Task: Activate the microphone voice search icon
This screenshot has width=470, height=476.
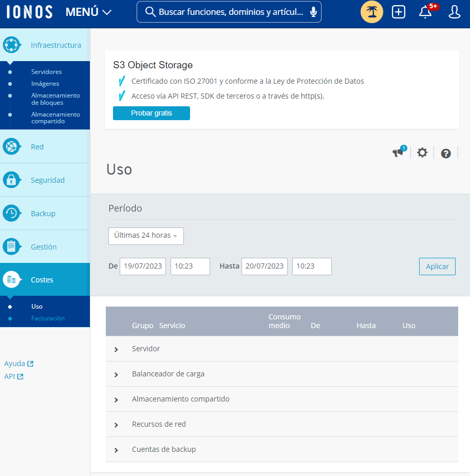Action: pos(313,12)
